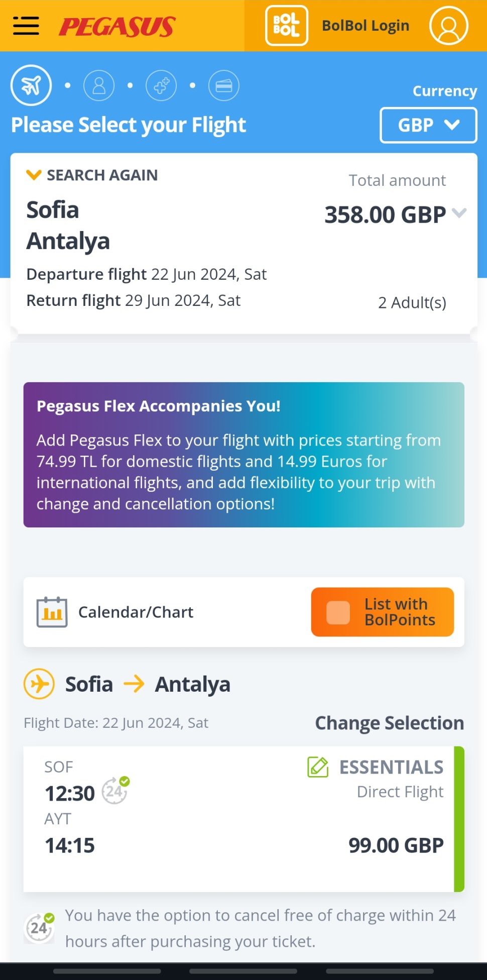Click Change Selection
This screenshot has width=487, height=980.
[389, 723]
